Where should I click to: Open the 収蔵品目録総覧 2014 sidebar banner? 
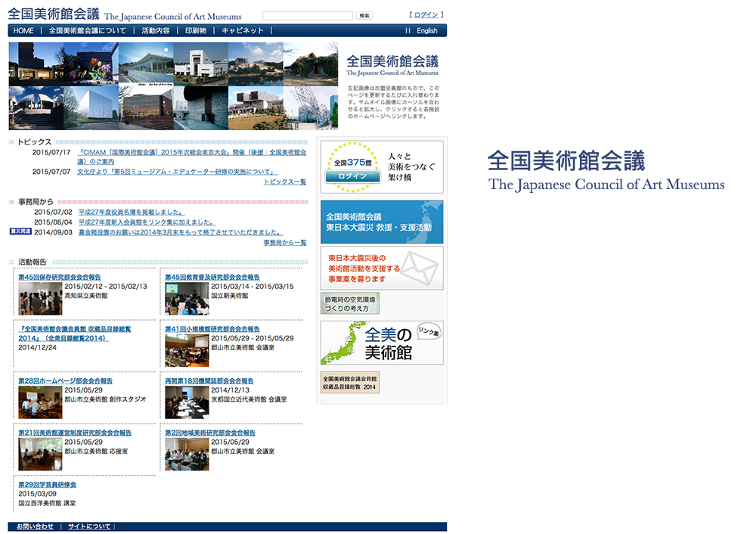click(x=350, y=383)
